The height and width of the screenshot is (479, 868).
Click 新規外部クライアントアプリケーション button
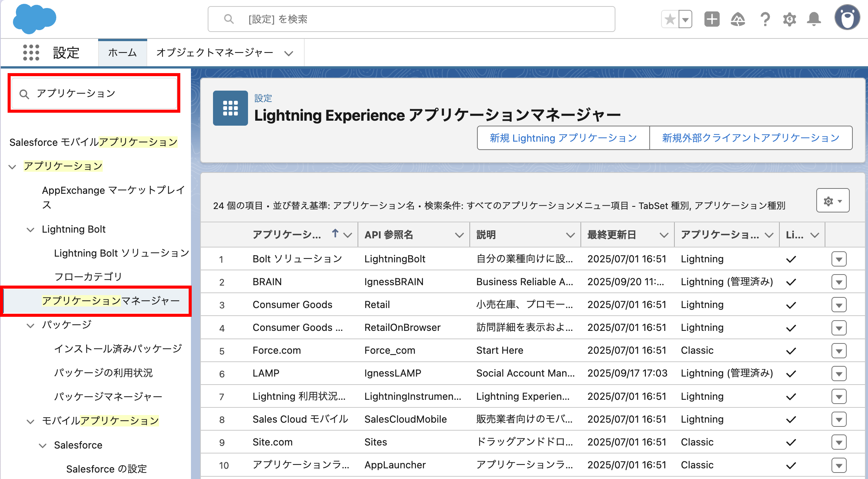tap(750, 138)
